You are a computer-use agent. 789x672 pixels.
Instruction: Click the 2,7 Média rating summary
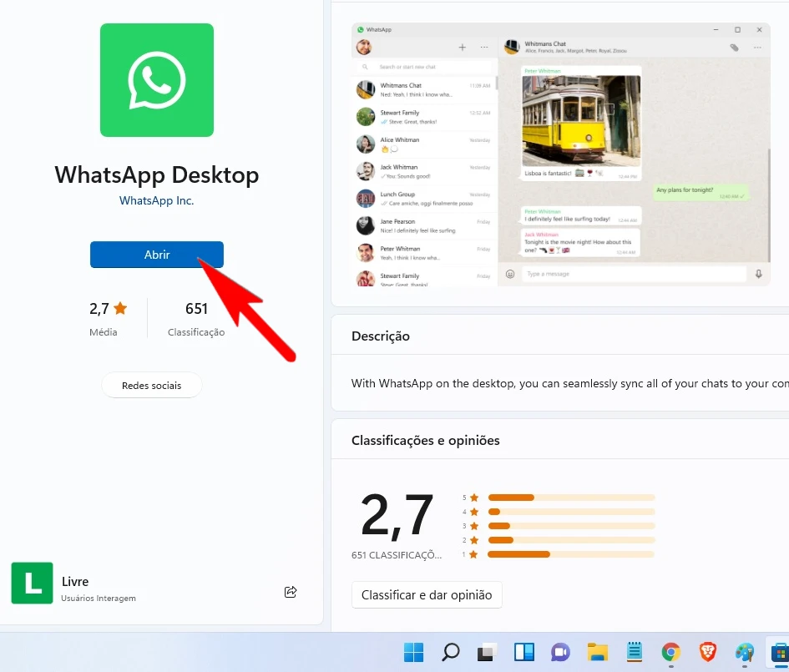point(108,318)
